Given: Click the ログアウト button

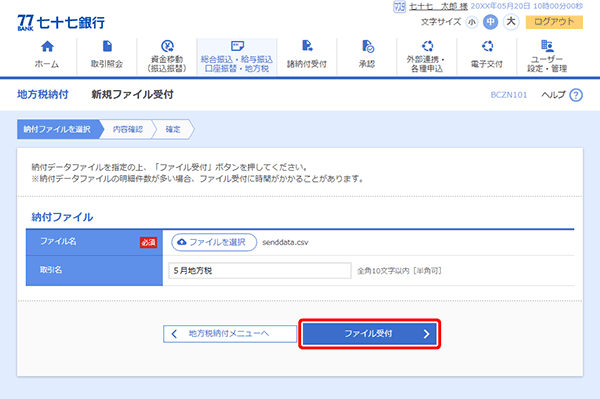Looking at the screenshot, I should 554,22.
